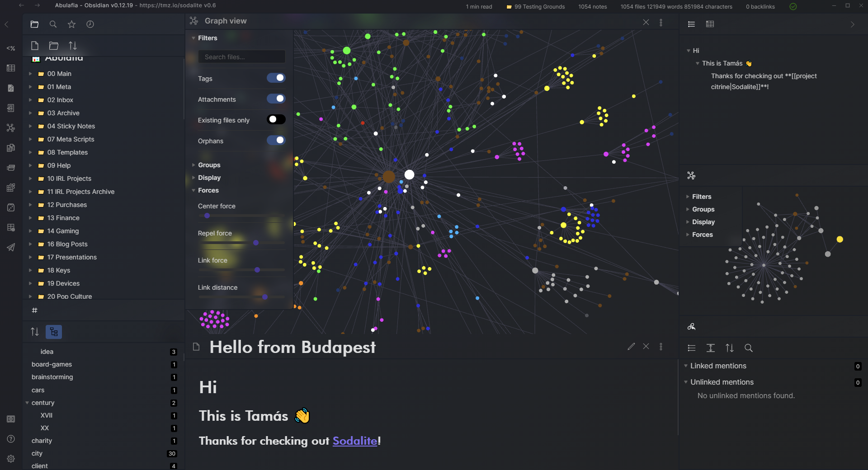Open tag pane hash icon
Image resolution: width=868 pixels, height=470 pixels.
(x=34, y=310)
